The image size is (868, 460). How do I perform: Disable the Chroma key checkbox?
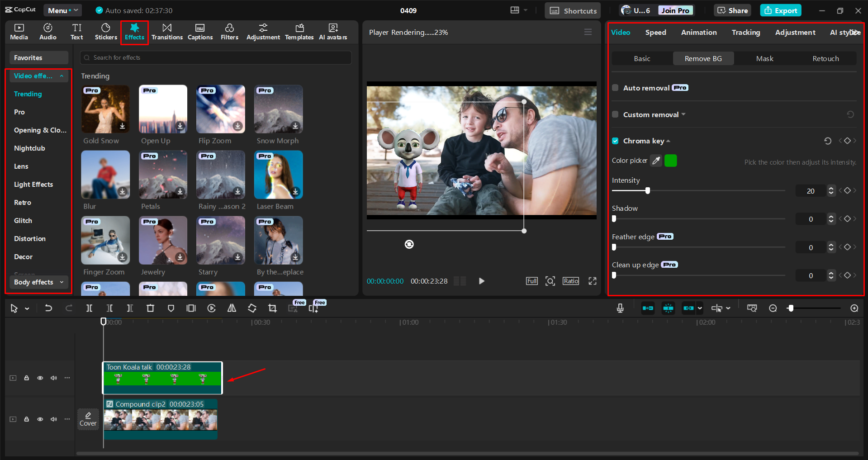click(615, 141)
